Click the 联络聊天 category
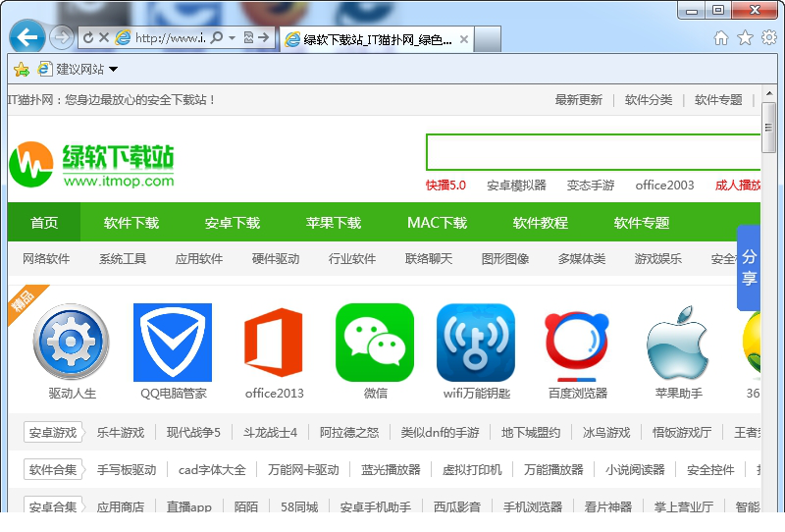This screenshot has width=785, height=532. [x=429, y=259]
